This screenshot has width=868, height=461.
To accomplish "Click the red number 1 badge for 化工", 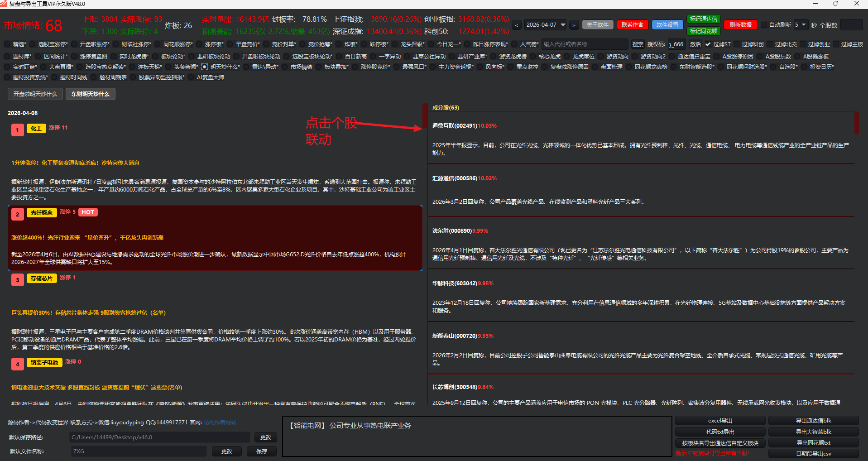I will [17, 130].
